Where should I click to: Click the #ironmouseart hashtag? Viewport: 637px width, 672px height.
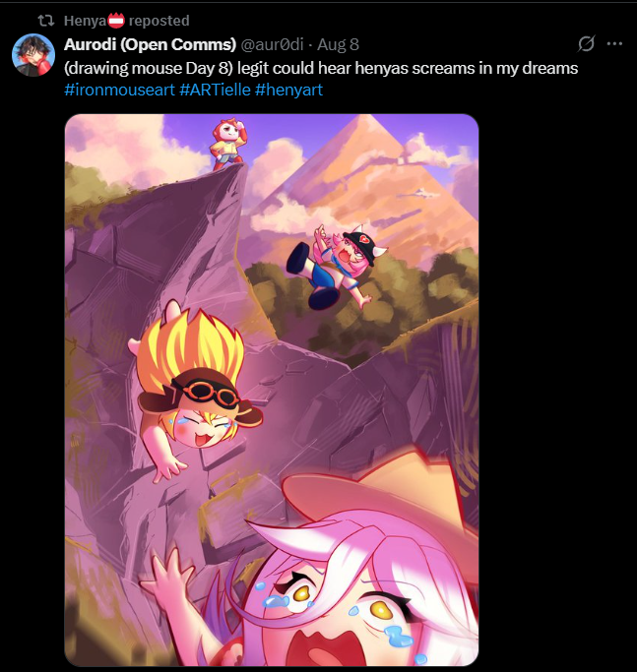120,90
